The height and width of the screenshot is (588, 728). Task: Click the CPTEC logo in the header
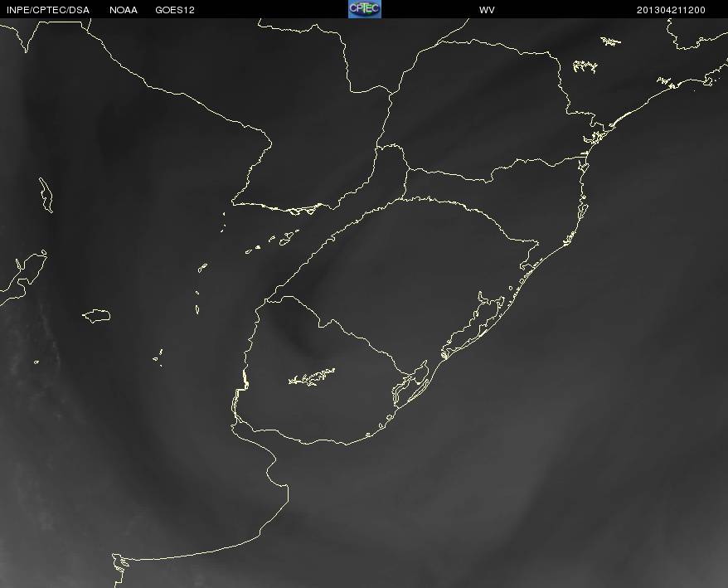pyautogui.click(x=365, y=9)
